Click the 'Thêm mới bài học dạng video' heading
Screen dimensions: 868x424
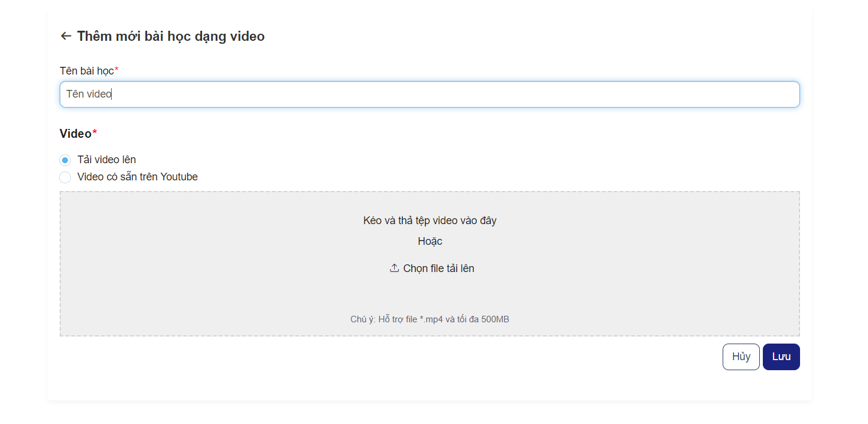tap(171, 36)
